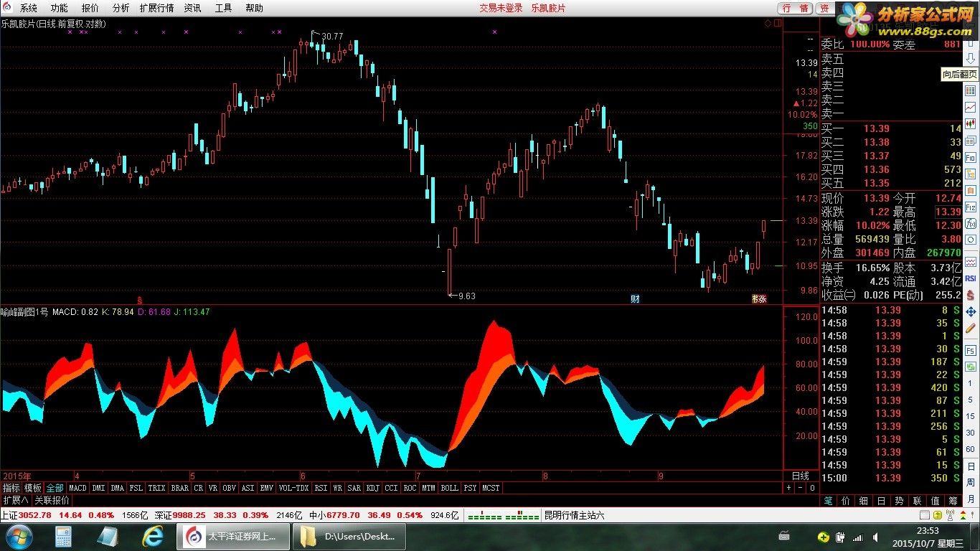Open the 系统 menu
The image size is (980, 551).
[29, 8]
